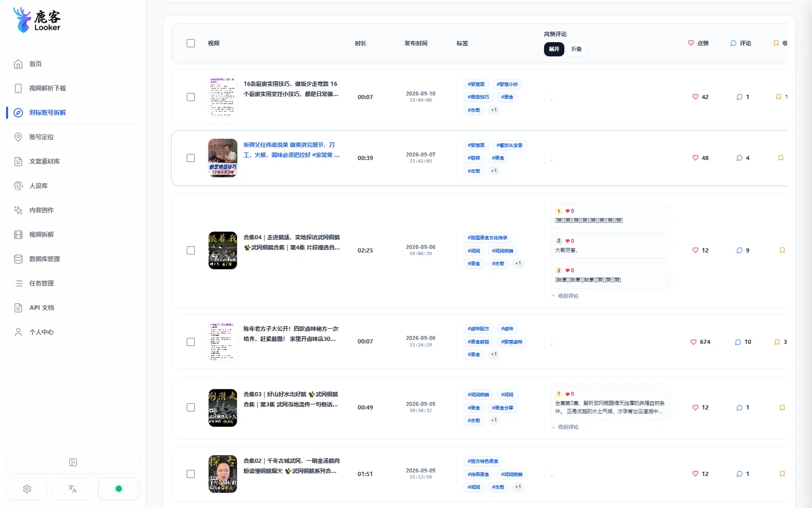Open the 听师父任伟政说菜 video title link
The height and width of the screenshot is (508, 812).
(292, 150)
